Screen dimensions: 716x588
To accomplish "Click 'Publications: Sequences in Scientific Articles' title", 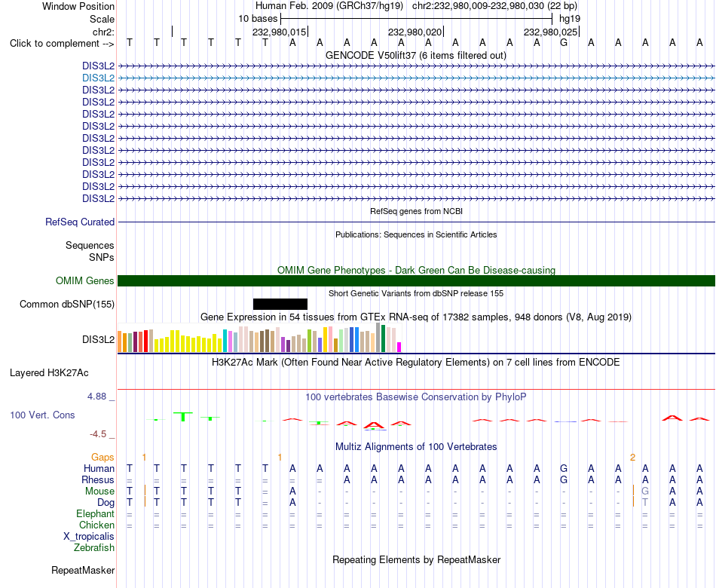I will [x=416, y=234].
